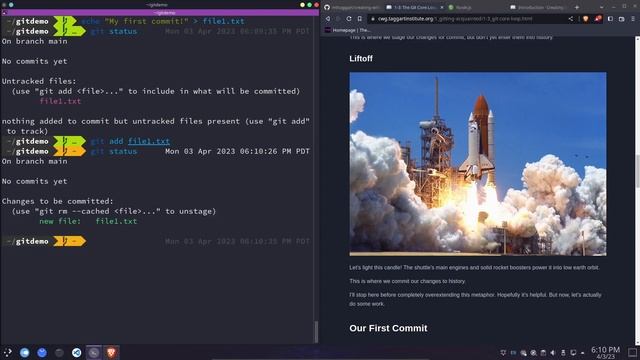Image resolution: width=640 pixels, height=360 pixels.
Task: Open the browser share icon
Action: click(x=571, y=19)
